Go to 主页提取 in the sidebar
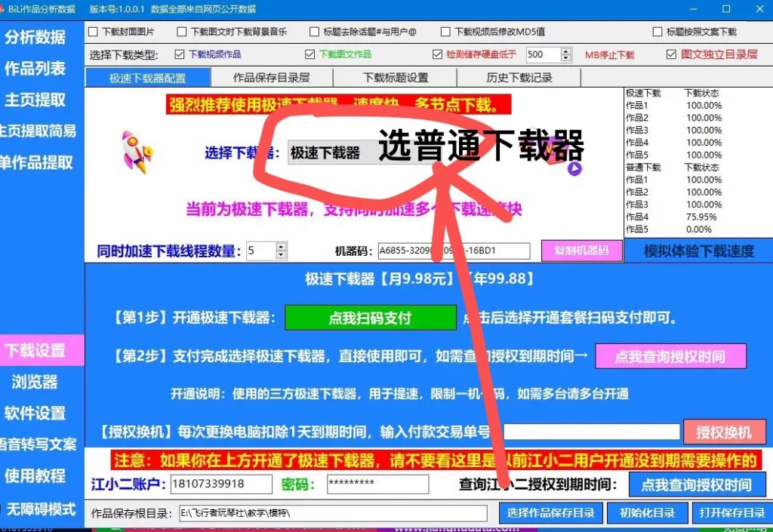Screen dimensions: 773x532 [x=35, y=100]
